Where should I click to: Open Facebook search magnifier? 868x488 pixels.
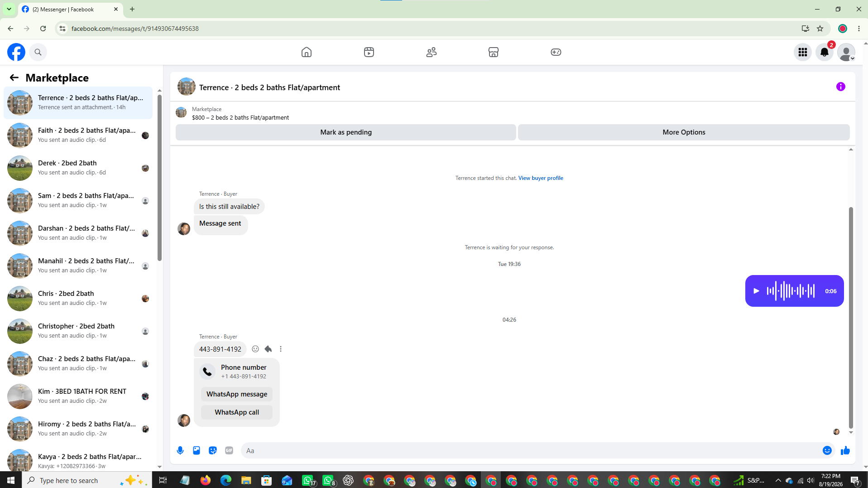tap(38, 52)
